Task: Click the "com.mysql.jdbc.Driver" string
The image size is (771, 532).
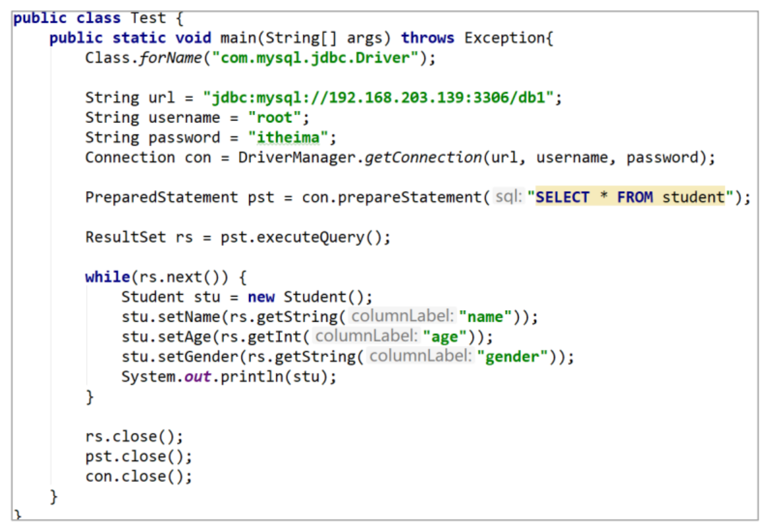Action: coord(315,58)
